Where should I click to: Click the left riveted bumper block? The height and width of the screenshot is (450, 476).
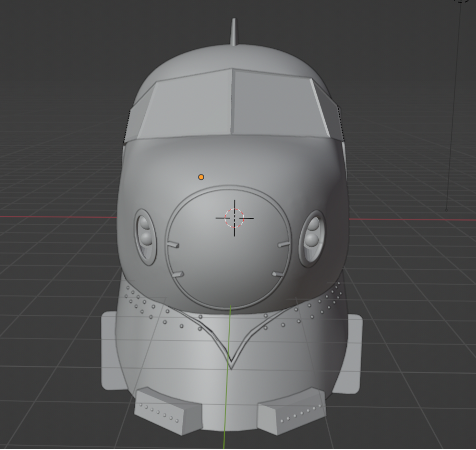[x=168, y=411]
